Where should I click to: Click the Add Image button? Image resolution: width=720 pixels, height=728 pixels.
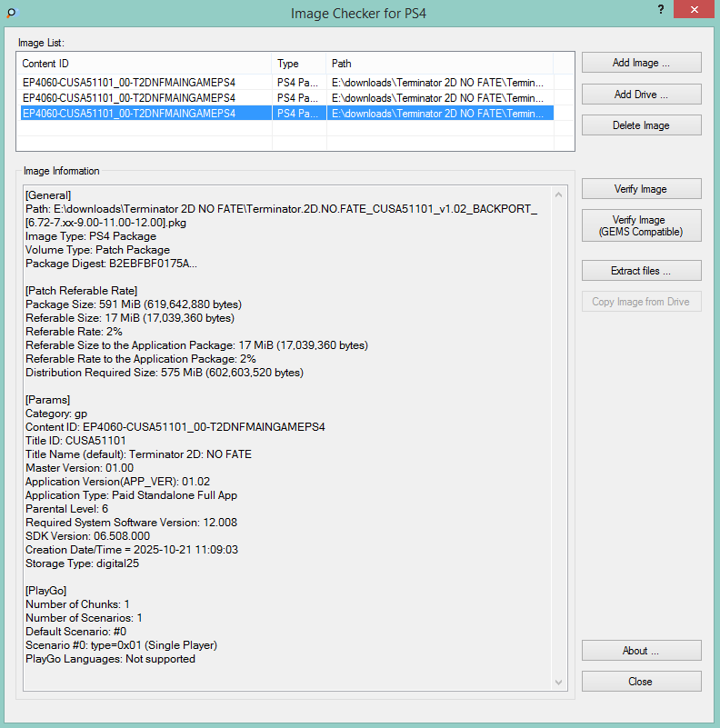(641, 63)
